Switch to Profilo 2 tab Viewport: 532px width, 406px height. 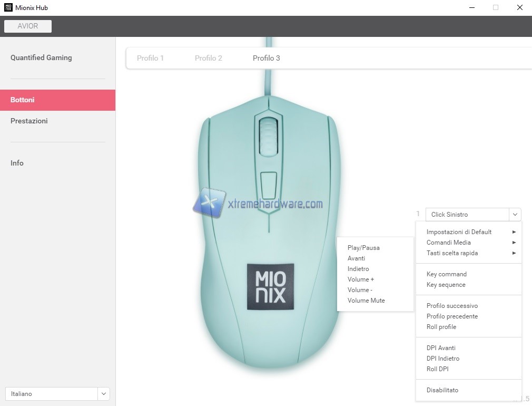click(x=208, y=58)
